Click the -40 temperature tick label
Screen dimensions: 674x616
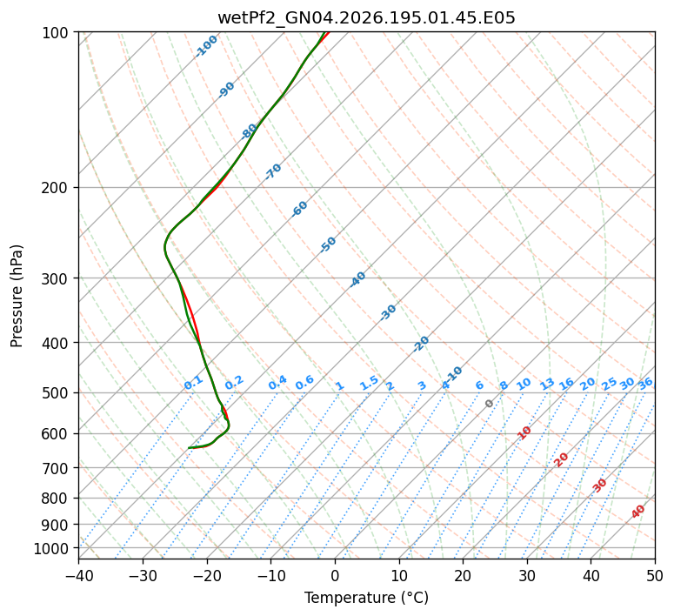(x=78, y=575)
